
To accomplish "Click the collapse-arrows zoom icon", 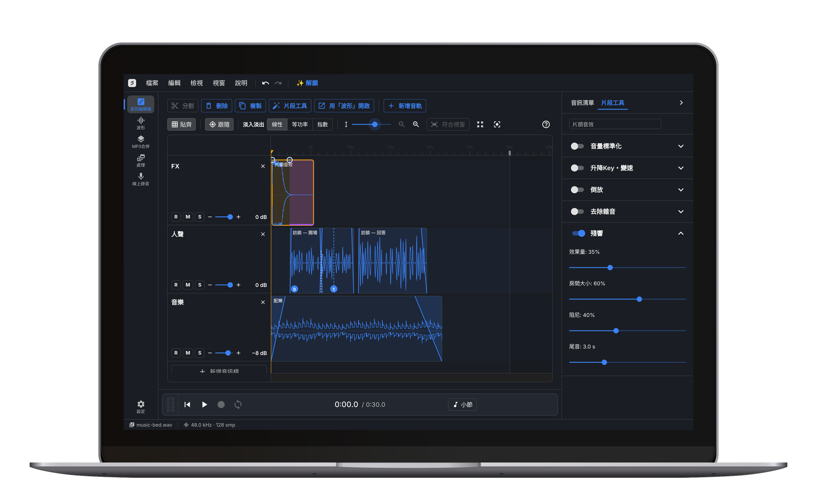I will point(480,125).
